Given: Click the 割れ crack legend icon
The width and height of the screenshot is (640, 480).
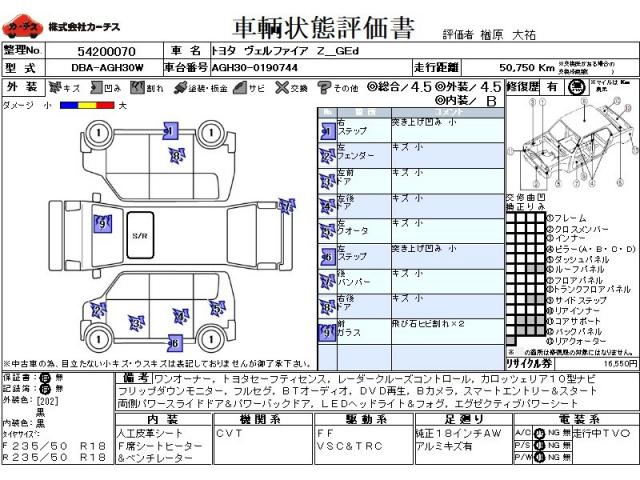Looking at the screenshot, I should 138,87.
